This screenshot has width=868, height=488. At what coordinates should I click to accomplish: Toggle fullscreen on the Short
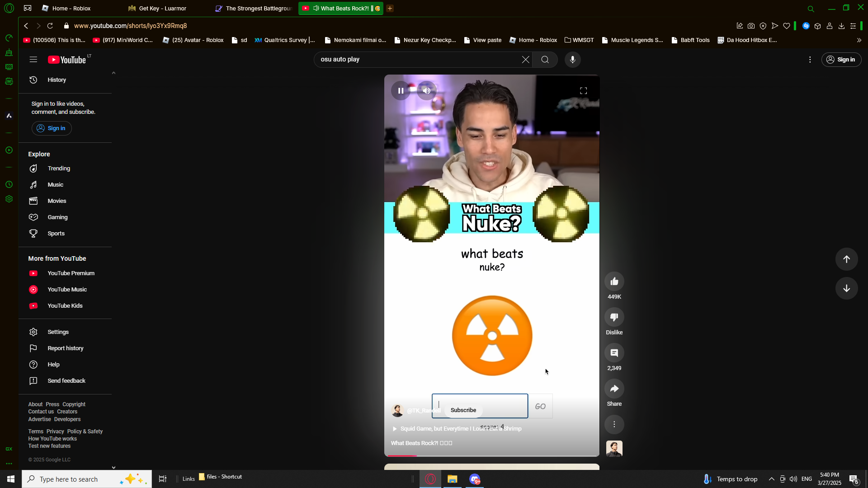(x=583, y=91)
